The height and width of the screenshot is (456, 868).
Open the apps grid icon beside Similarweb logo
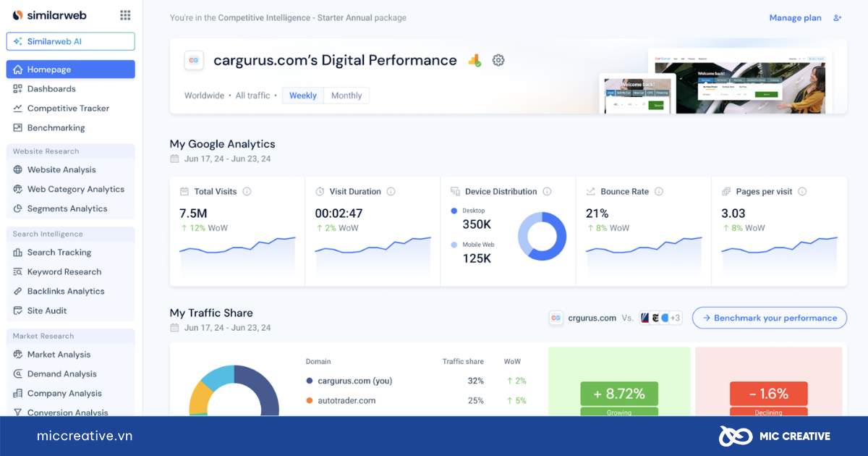tap(125, 15)
